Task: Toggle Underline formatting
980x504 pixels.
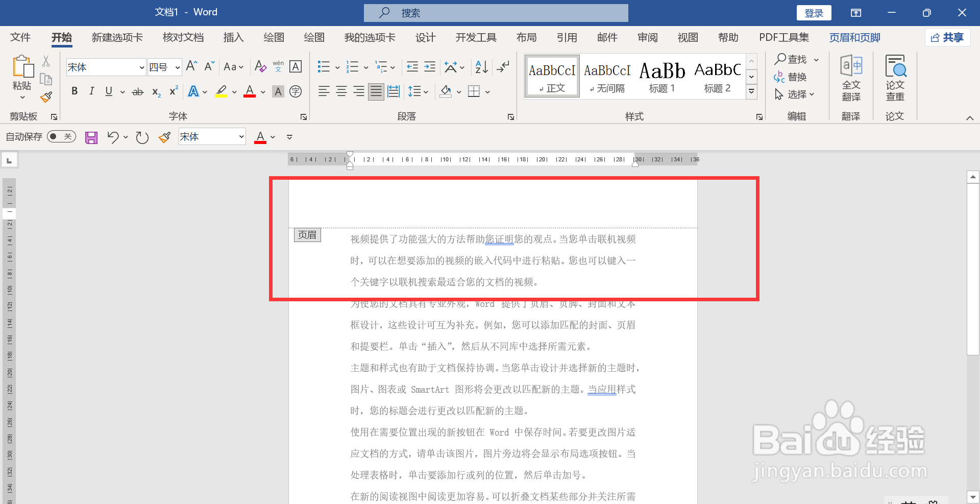Action: tap(109, 91)
